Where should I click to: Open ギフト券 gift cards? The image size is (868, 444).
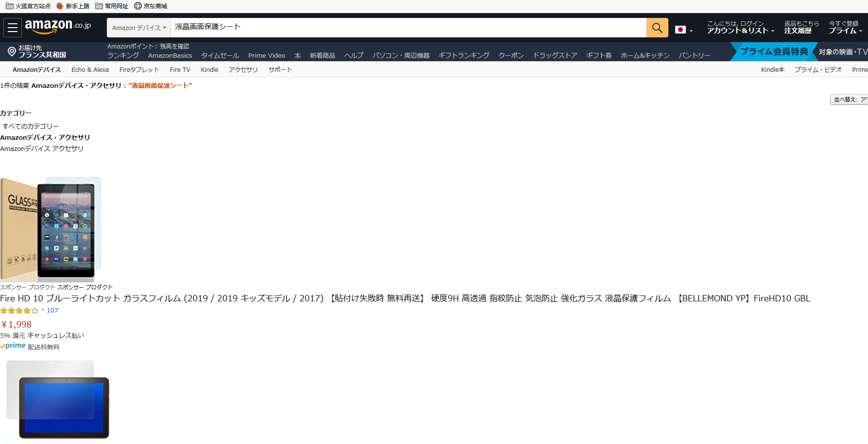(x=599, y=55)
